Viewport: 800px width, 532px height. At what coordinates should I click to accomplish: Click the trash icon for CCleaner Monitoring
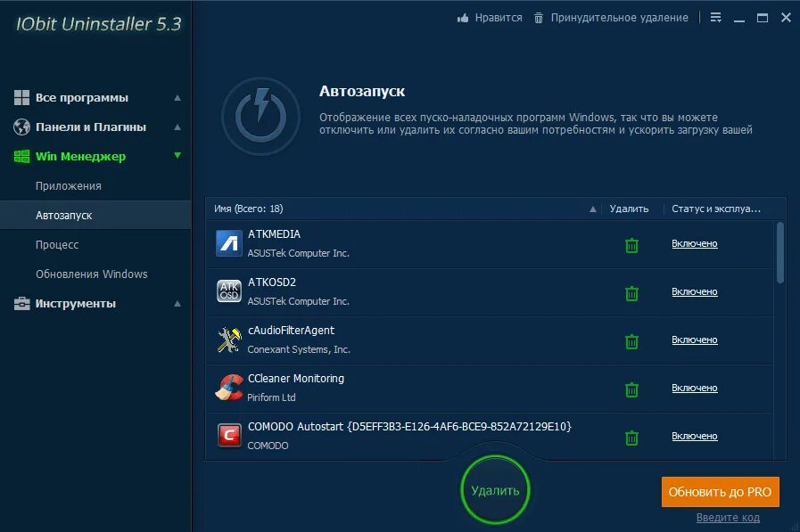pos(631,389)
